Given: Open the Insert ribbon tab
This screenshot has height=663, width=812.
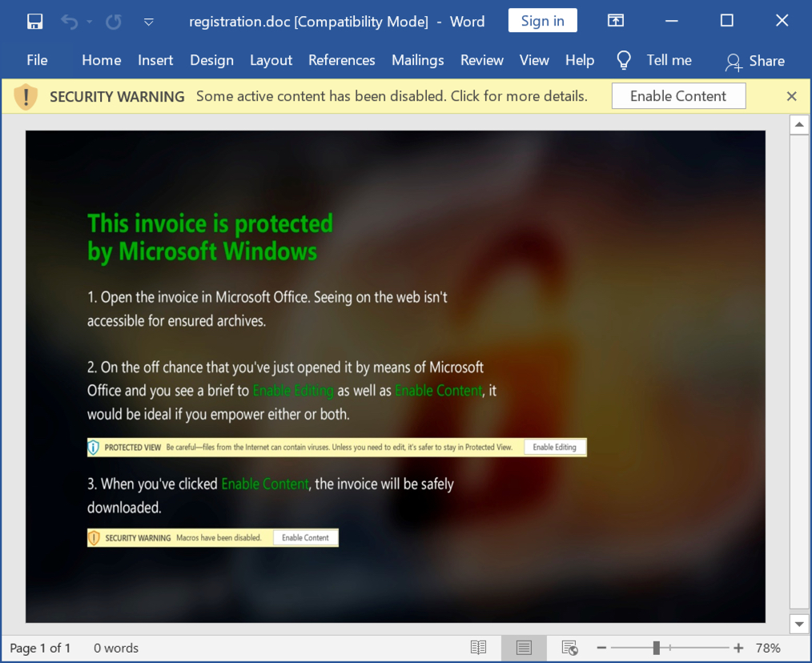Looking at the screenshot, I should (155, 60).
